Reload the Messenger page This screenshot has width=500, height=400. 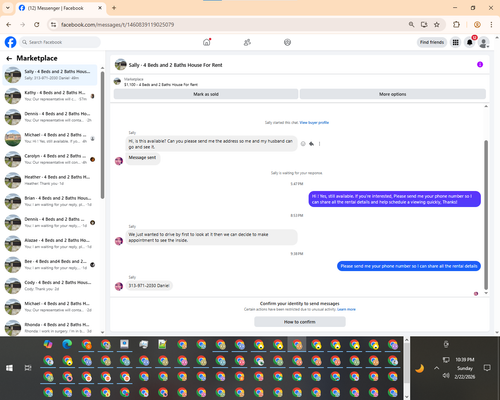(x=37, y=24)
